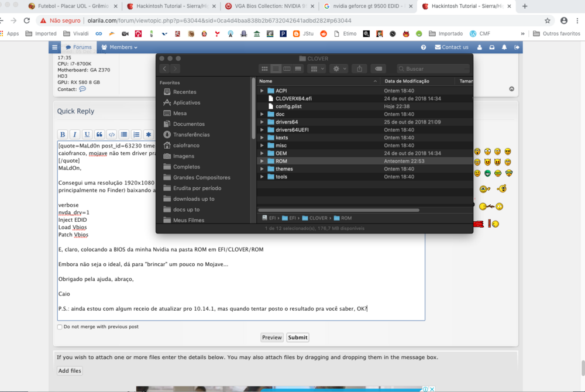Insert a quote in the reply editor
Screen dimensions: 585x392
[x=99, y=134]
